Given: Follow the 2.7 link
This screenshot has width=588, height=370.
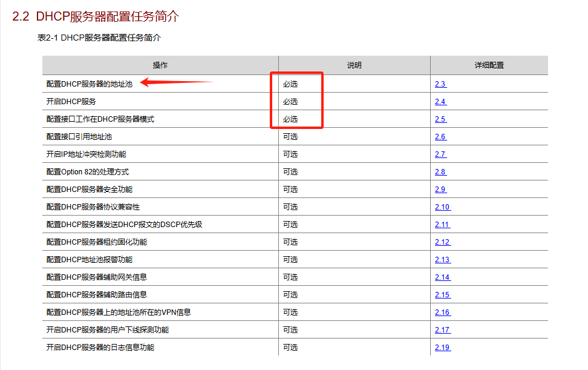Looking at the screenshot, I should point(440,154).
